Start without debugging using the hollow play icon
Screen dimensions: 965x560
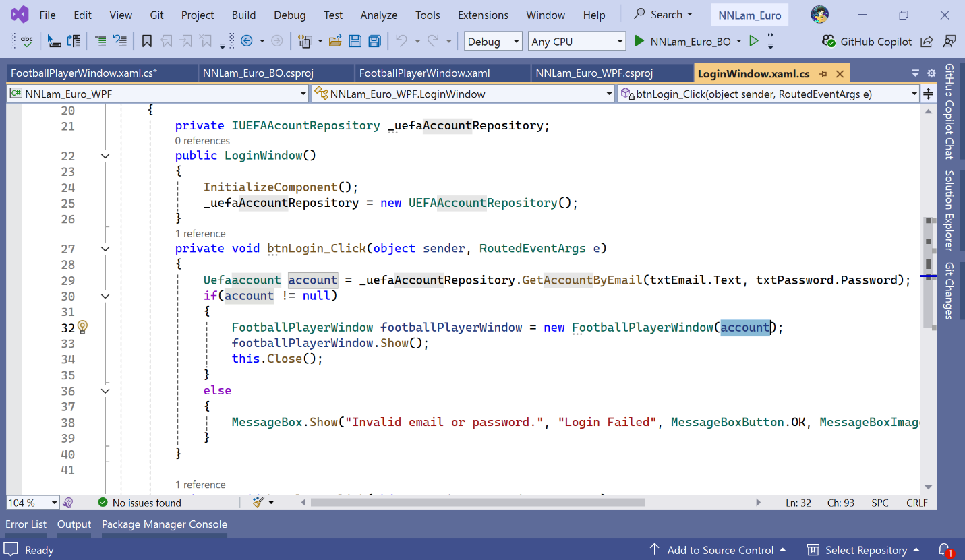point(754,41)
